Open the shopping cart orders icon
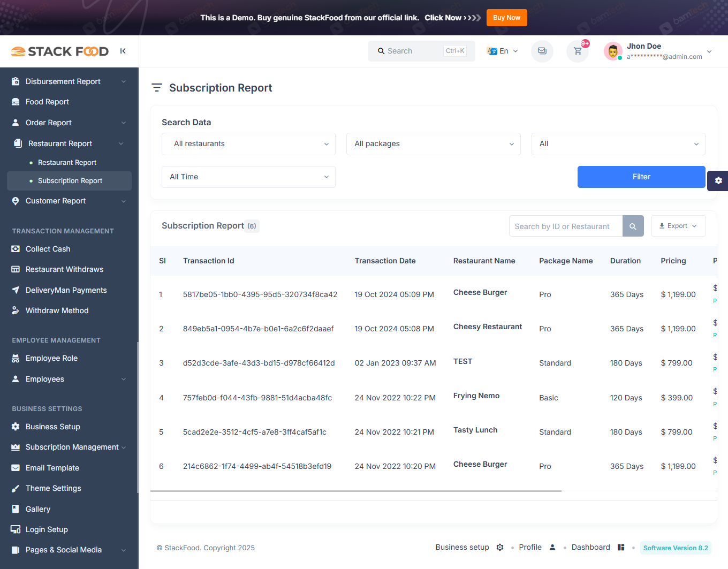The width and height of the screenshot is (728, 569). 578,51
